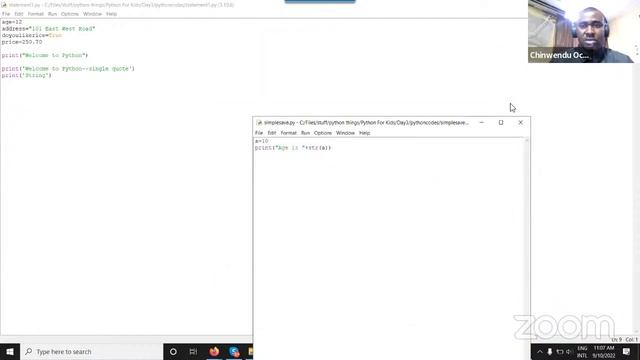Minimize the simplesave.py window

click(482, 122)
